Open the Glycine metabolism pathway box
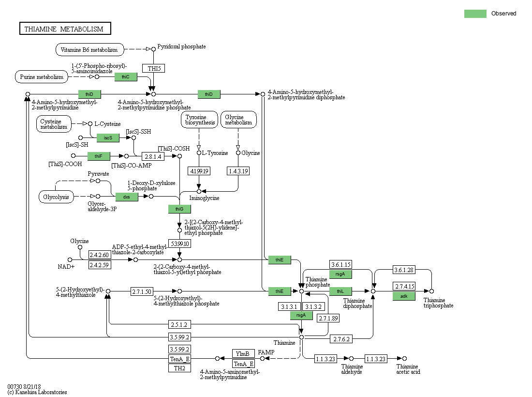532x397 pixels. 238,120
